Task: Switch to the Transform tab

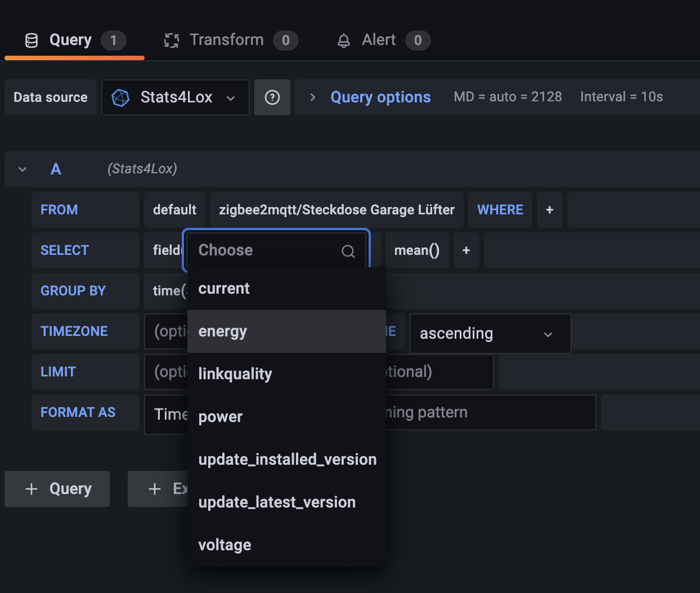Action: tap(226, 40)
